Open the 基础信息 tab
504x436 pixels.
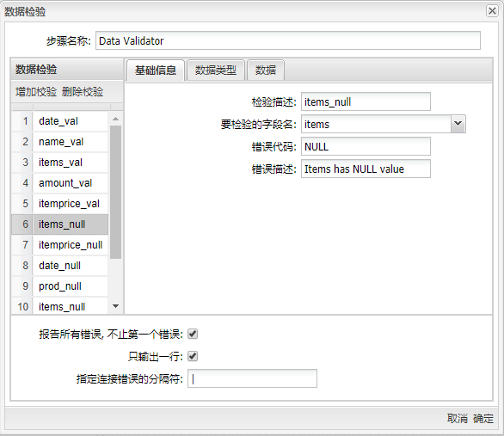coord(156,70)
